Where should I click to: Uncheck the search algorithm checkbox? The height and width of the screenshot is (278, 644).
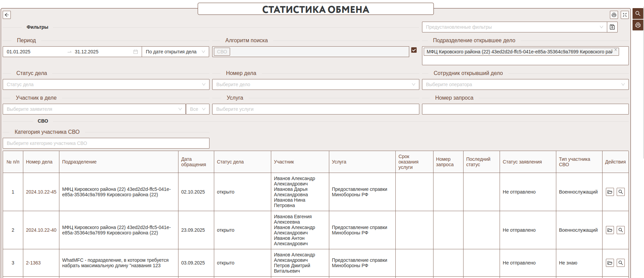(x=414, y=50)
